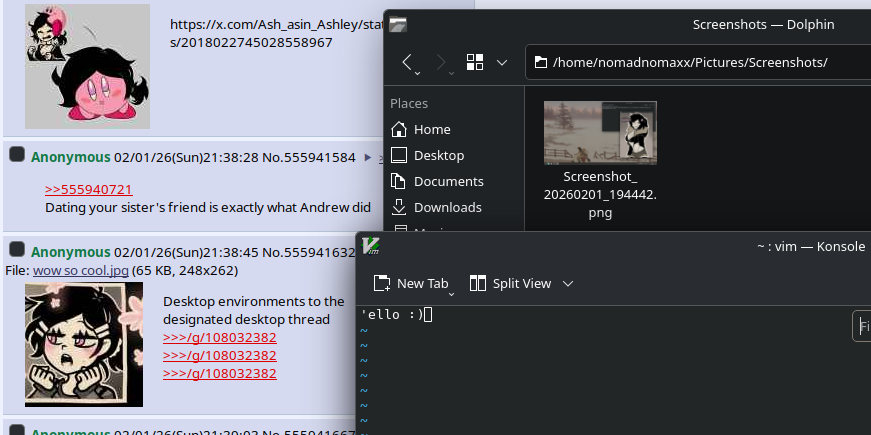
Task: Tick checkbox for post No.555941584
Action: pyautogui.click(x=17, y=154)
